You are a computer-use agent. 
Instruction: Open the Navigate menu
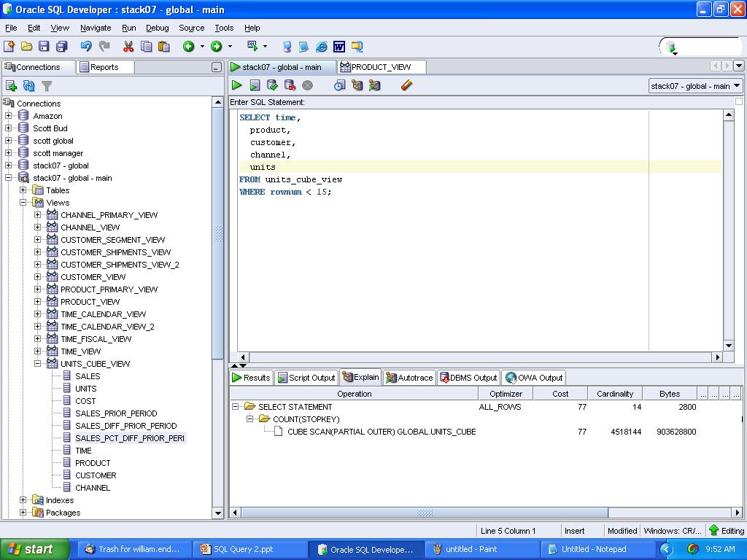(x=96, y=28)
